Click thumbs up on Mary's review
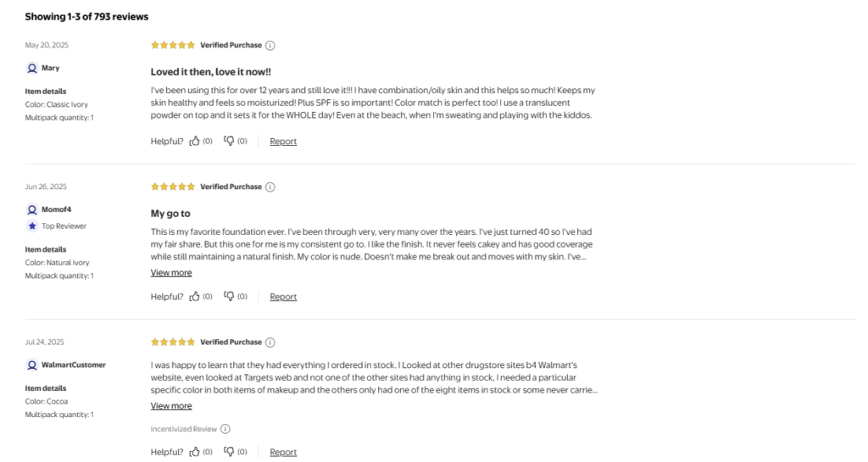This screenshot has height=462, width=868. click(195, 142)
